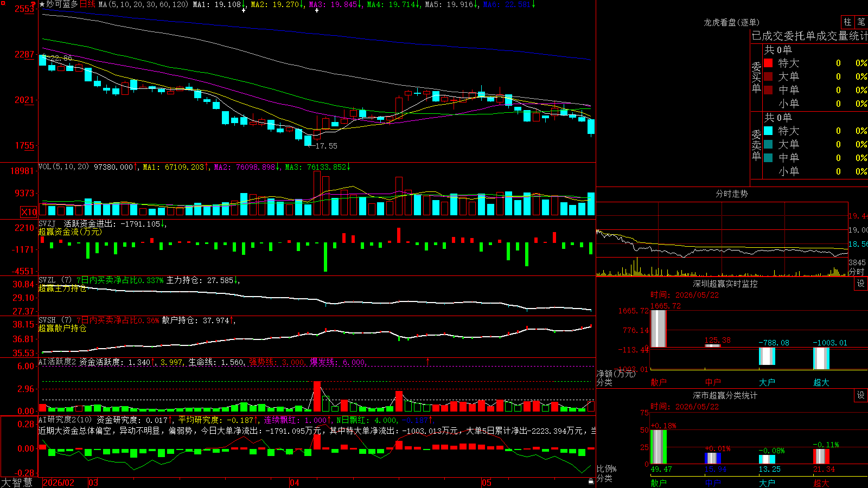Open 设 settings for 深圳超赢实时监控
Viewport: 868px width, 488px height.
point(861,284)
